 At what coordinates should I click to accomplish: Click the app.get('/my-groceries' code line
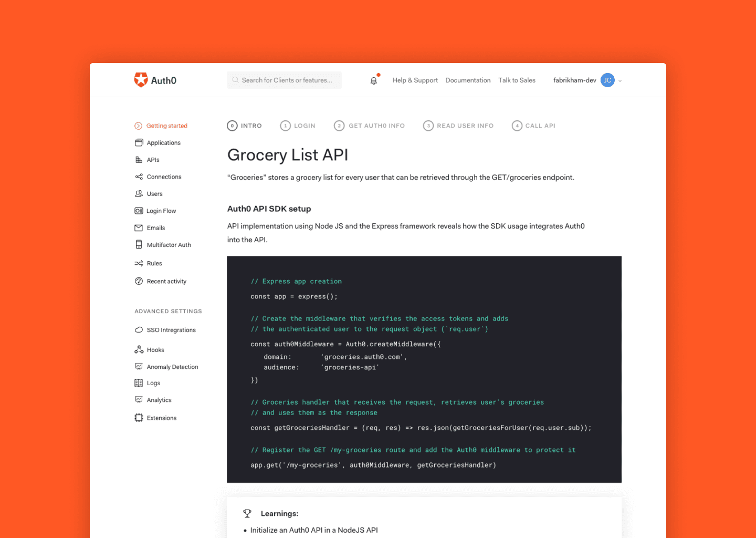(x=373, y=465)
